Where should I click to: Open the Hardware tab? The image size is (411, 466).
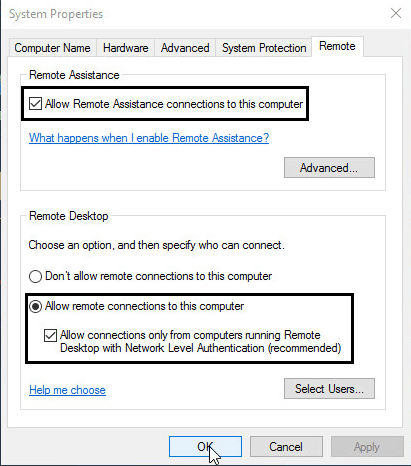coord(125,48)
